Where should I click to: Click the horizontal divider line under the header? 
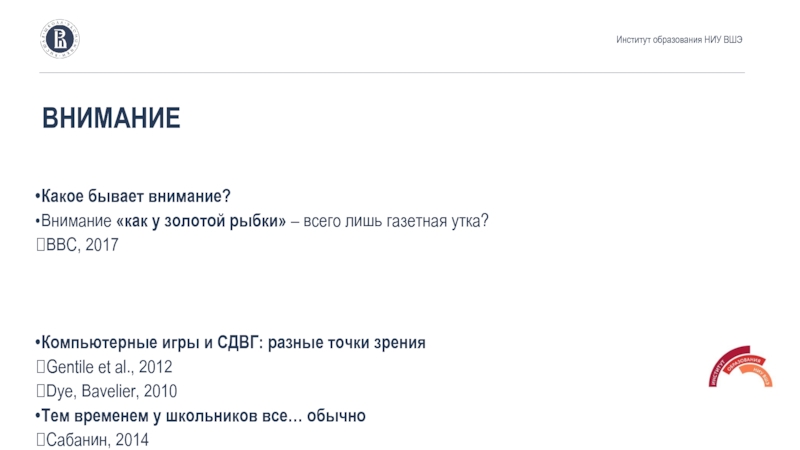[x=400, y=72]
